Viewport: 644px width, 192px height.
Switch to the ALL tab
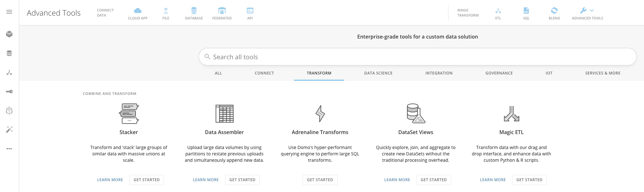point(218,73)
